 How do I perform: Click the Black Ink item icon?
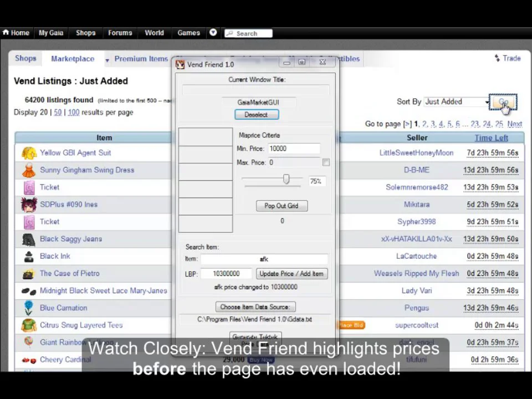29,257
